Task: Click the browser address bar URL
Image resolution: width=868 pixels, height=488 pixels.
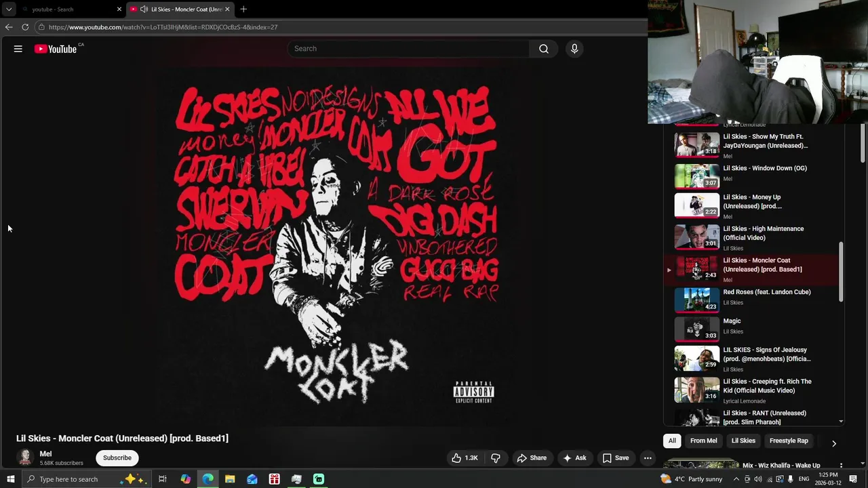Action: (163, 27)
